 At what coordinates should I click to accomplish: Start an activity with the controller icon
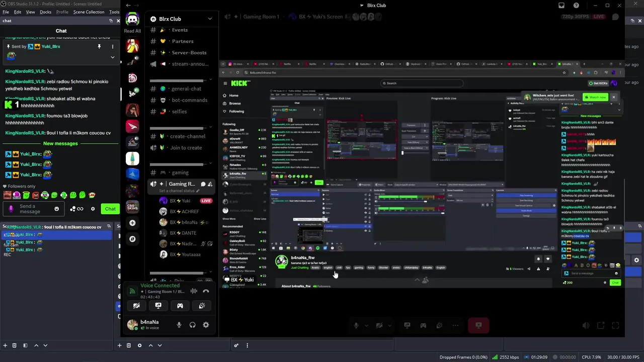pyautogui.click(x=180, y=306)
